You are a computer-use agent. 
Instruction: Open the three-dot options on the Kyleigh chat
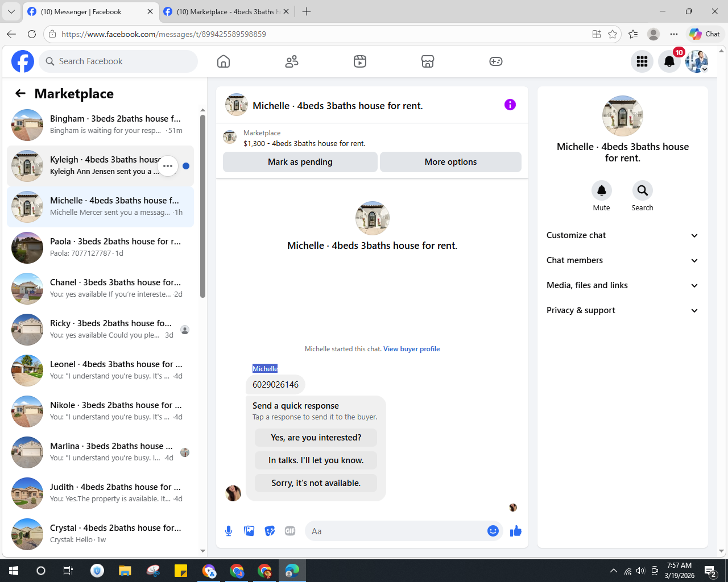pos(168,166)
